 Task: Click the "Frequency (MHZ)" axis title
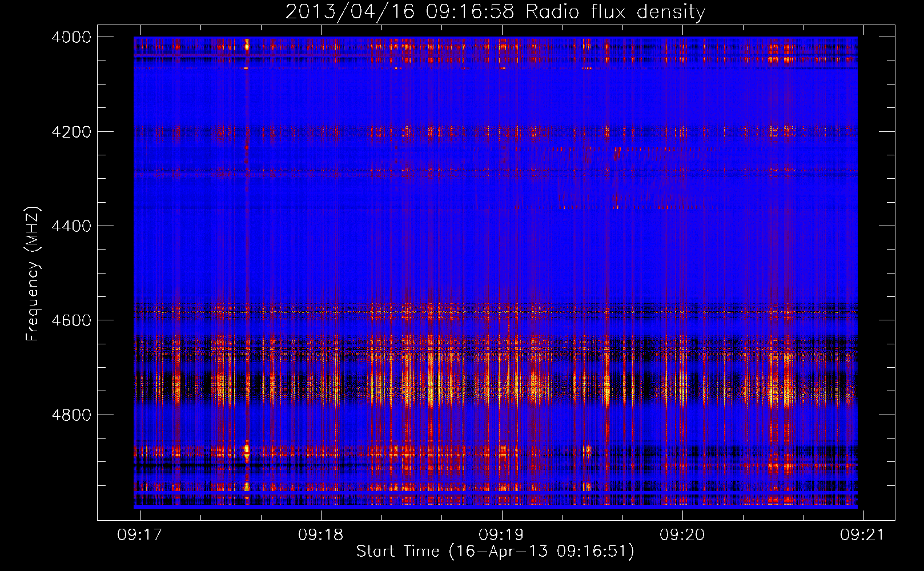33,274
